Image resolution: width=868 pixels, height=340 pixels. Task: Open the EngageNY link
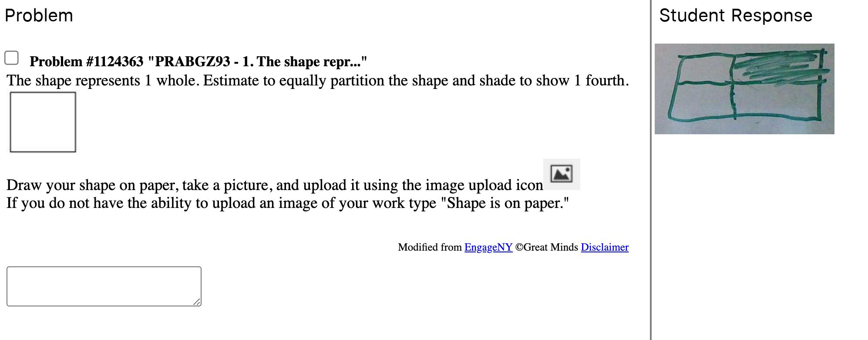(x=488, y=247)
